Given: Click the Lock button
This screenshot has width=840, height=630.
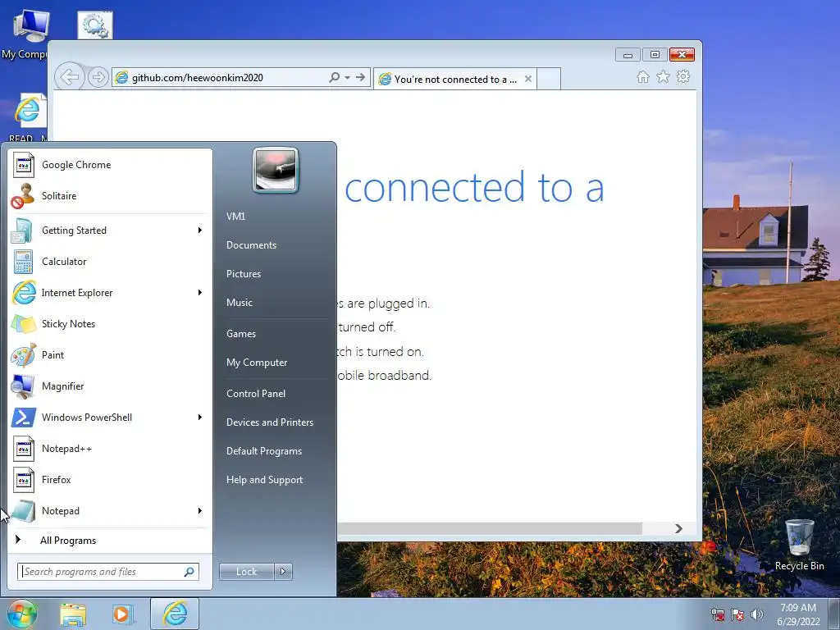Looking at the screenshot, I should (247, 572).
